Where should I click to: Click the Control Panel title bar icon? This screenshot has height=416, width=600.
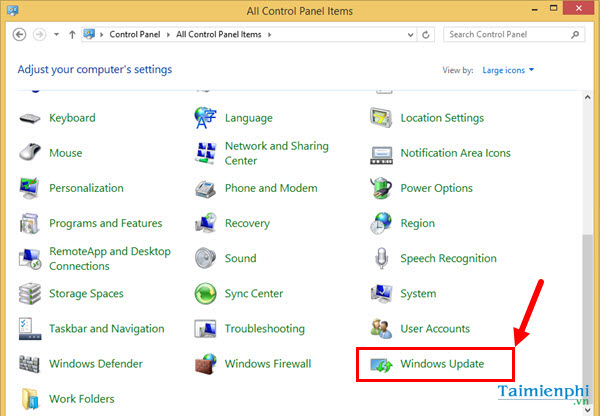(x=13, y=10)
